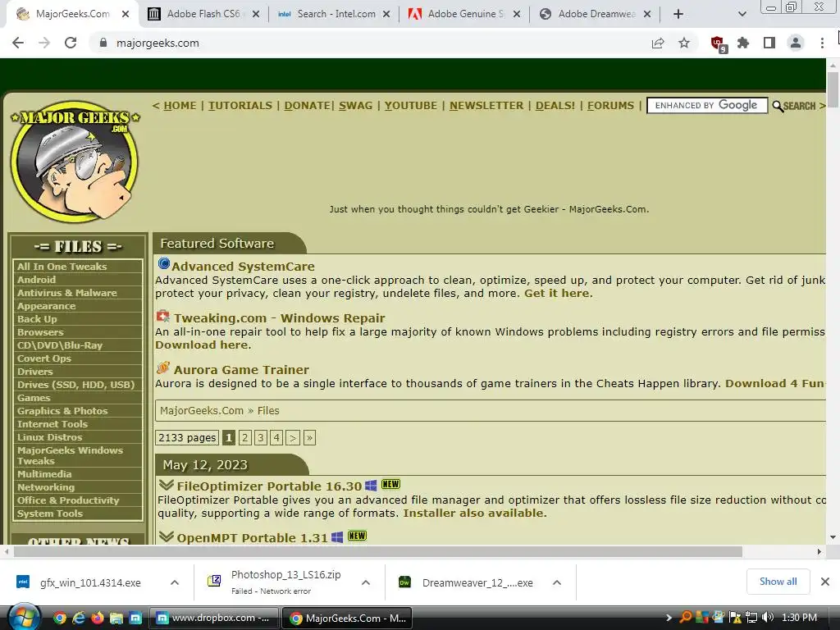Click the download chevron icon before FileOptimizer
This screenshot has width=840, height=630.
166,486
